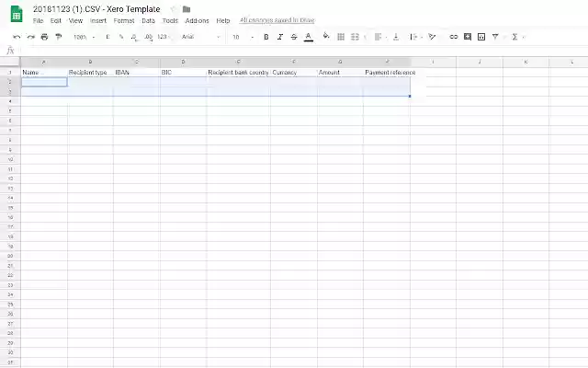Select column J header
The width and height of the screenshot is (588, 368).
click(480, 62)
